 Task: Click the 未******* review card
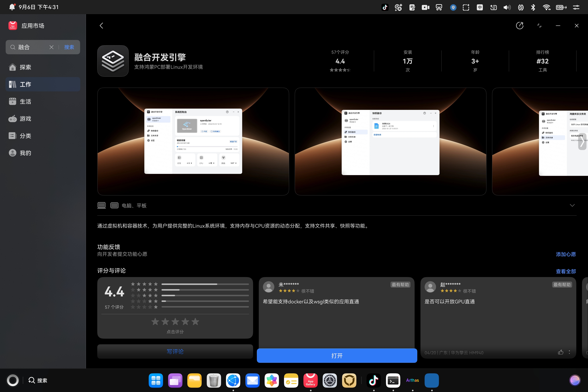point(337,312)
